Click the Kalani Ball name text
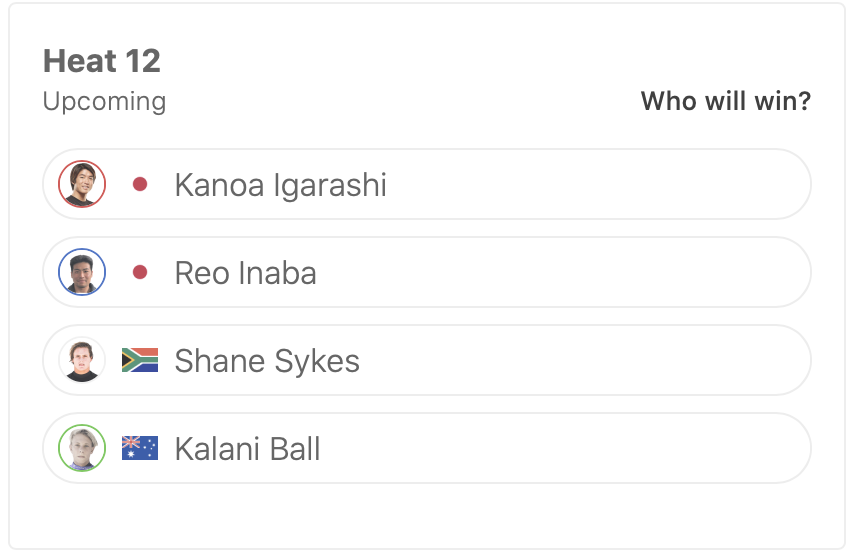The width and height of the screenshot is (848, 556). 247,449
